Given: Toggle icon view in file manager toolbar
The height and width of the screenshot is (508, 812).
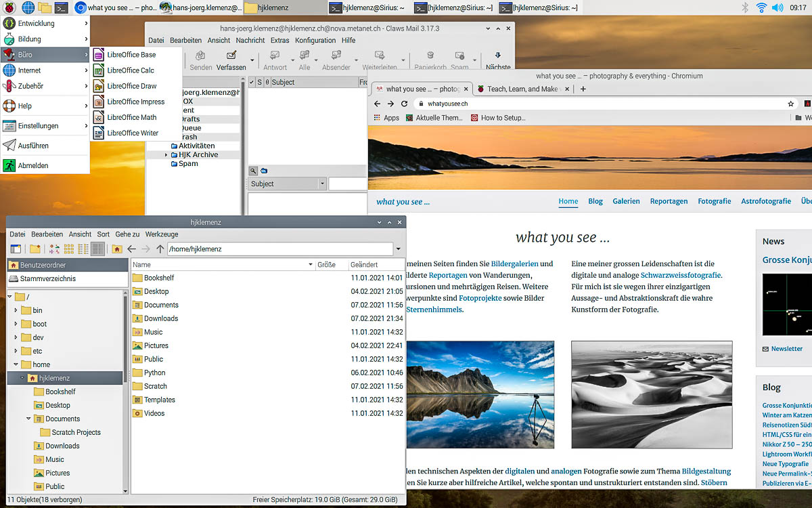Looking at the screenshot, I should [68, 249].
